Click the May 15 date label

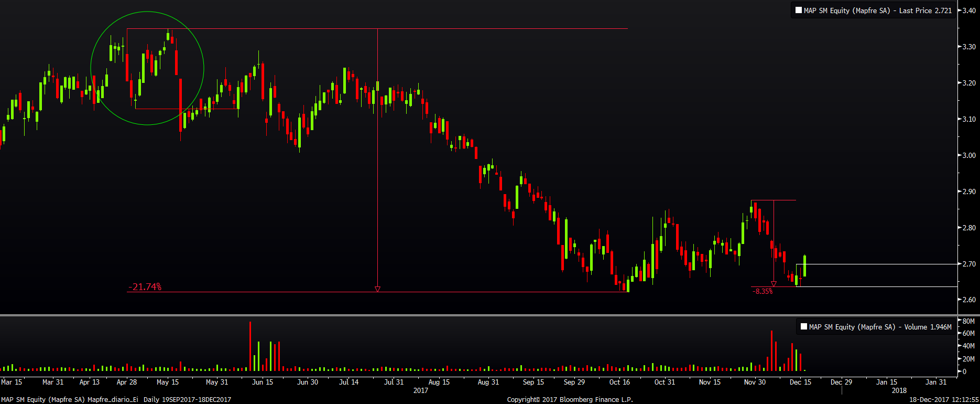click(x=168, y=382)
